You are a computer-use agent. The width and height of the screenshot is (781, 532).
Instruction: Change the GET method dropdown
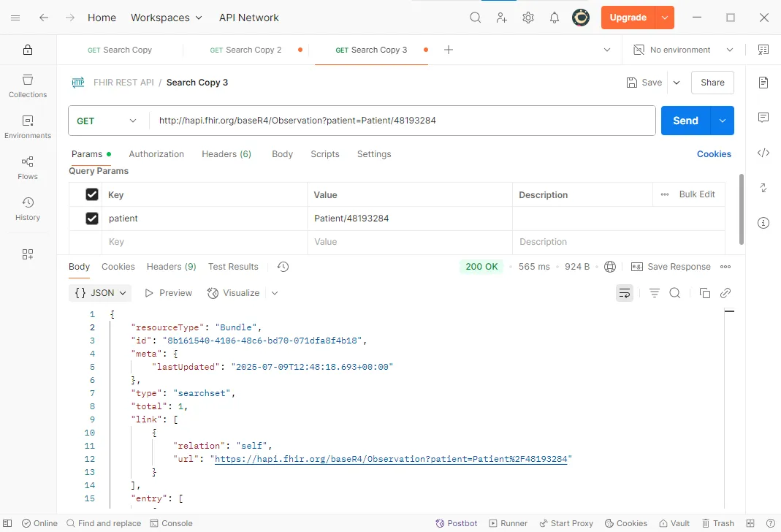click(x=107, y=121)
